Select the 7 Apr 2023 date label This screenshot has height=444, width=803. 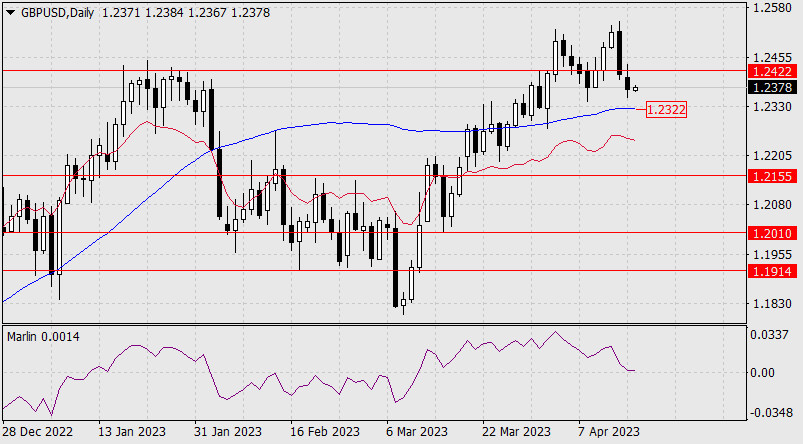coord(609,432)
